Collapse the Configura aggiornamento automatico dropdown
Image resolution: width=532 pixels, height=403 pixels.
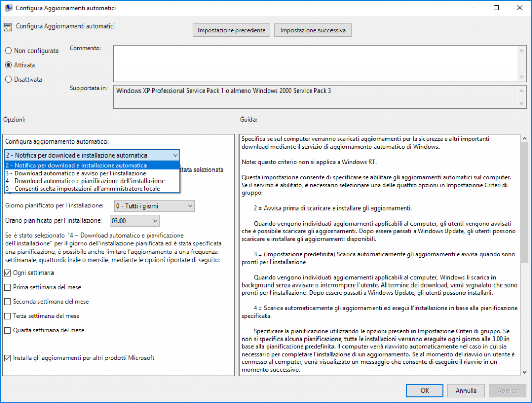tap(175, 155)
